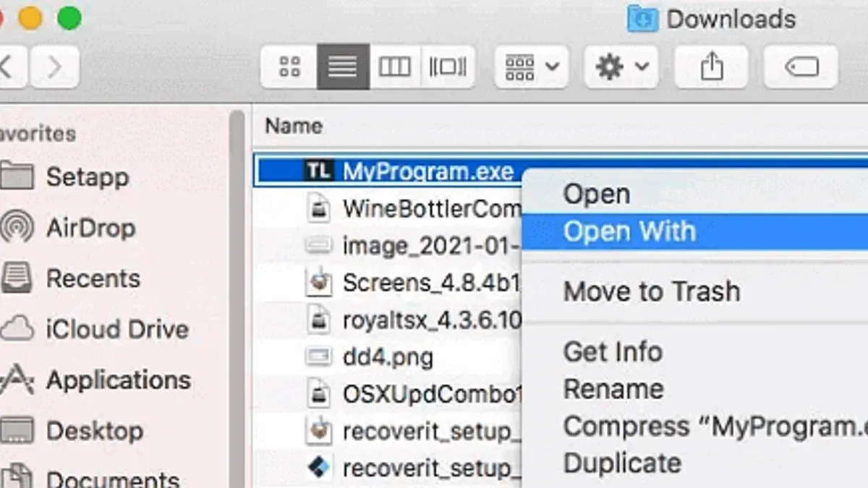Click the dd4.png file icon
The image size is (868, 488).
[x=318, y=356]
